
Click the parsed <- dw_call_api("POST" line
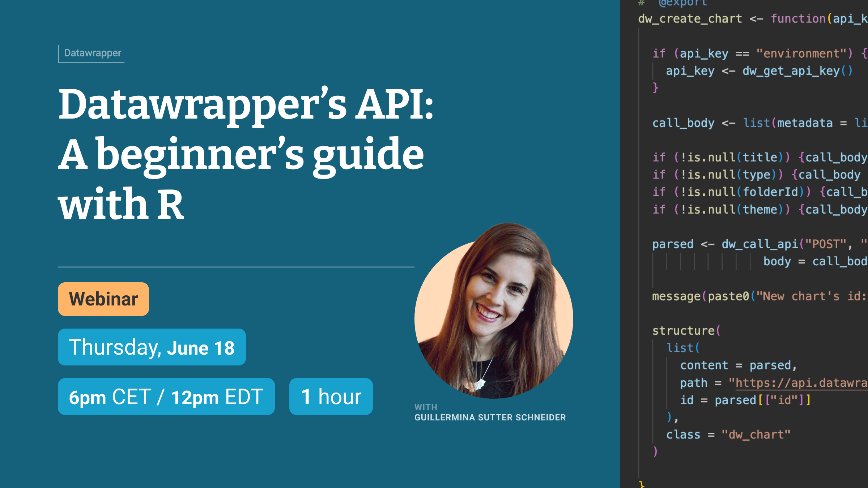click(760, 244)
